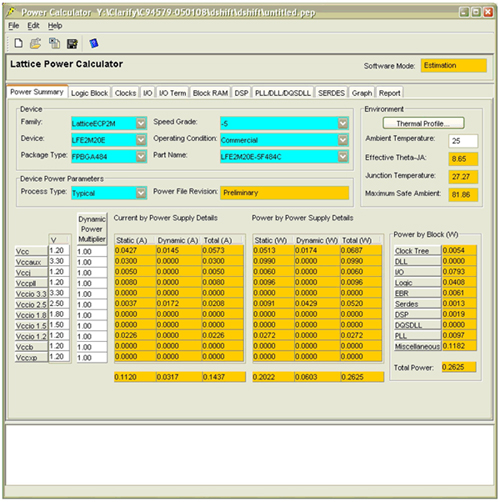Expand the Process Type dropdown
Screen dimensions: 500x502
click(141, 193)
